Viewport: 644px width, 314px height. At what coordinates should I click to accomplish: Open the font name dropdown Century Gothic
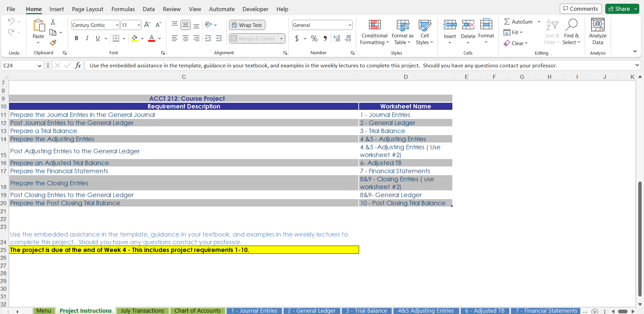[117, 25]
